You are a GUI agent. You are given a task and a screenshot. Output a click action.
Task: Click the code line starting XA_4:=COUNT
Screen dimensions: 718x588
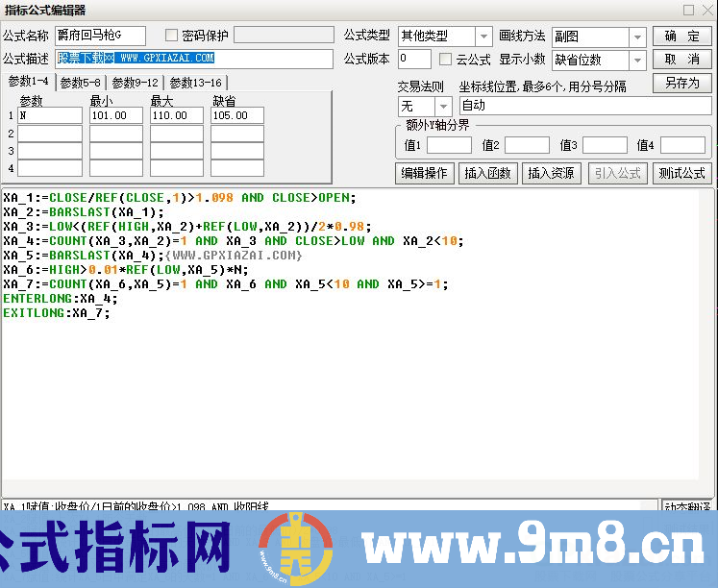(x=234, y=241)
